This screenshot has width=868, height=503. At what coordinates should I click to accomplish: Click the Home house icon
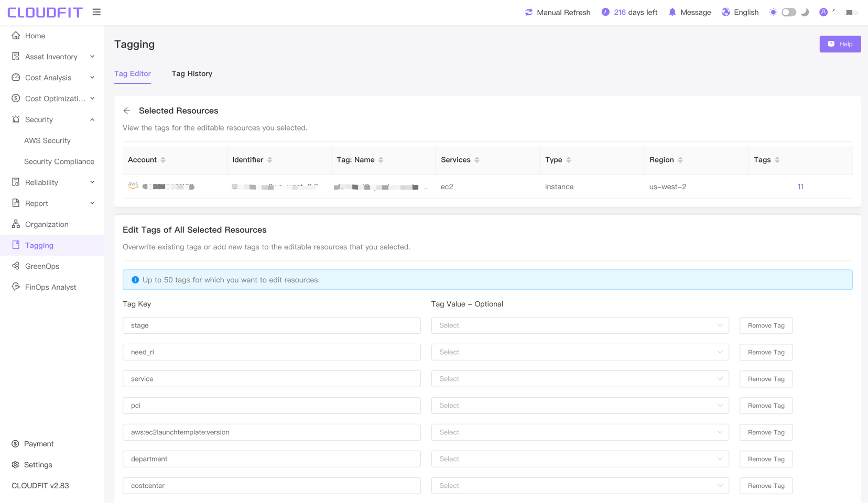tap(16, 36)
